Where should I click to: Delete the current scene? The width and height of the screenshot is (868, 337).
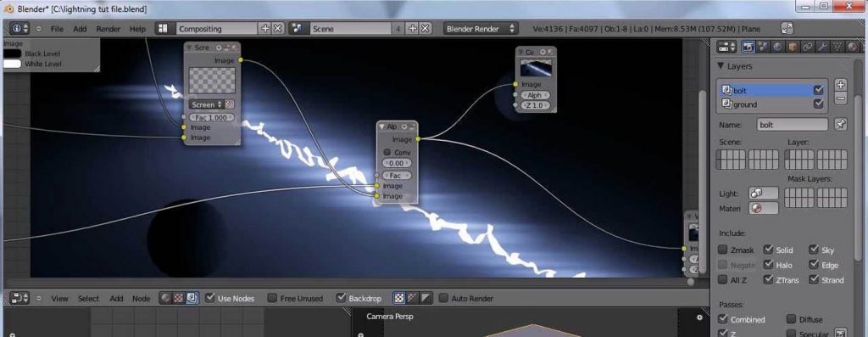click(x=426, y=28)
